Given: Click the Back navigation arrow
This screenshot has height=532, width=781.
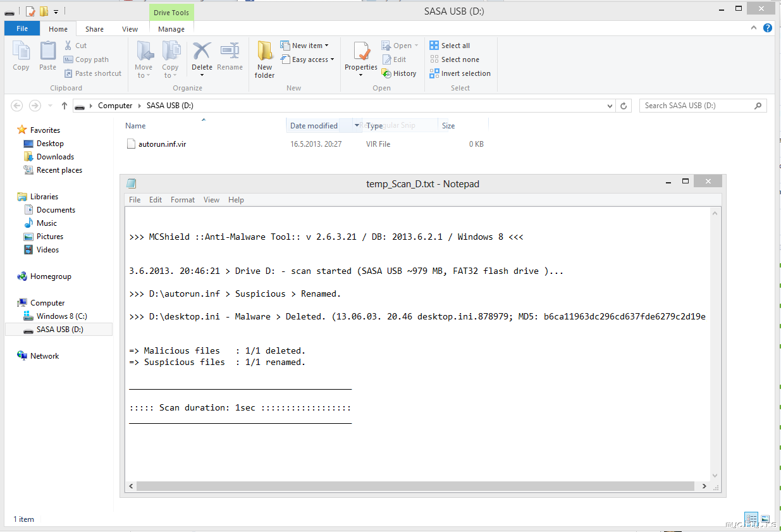Looking at the screenshot, I should coord(17,106).
